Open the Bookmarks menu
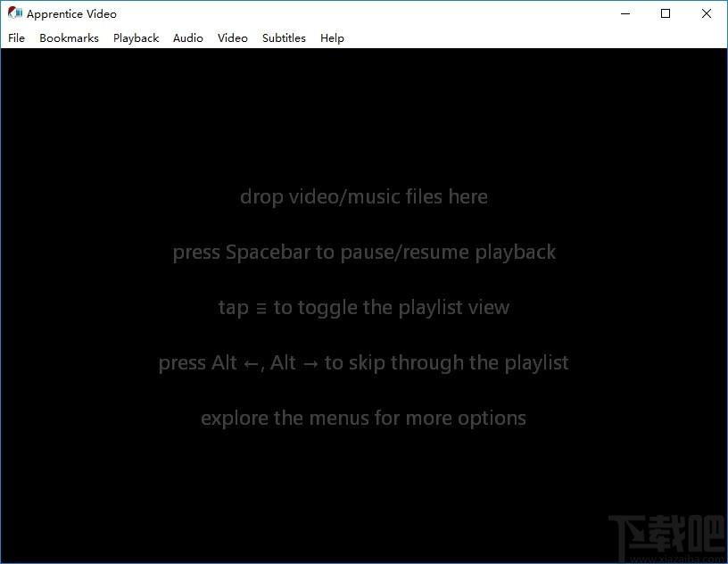Screen dimensions: 728x564 (x=70, y=38)
